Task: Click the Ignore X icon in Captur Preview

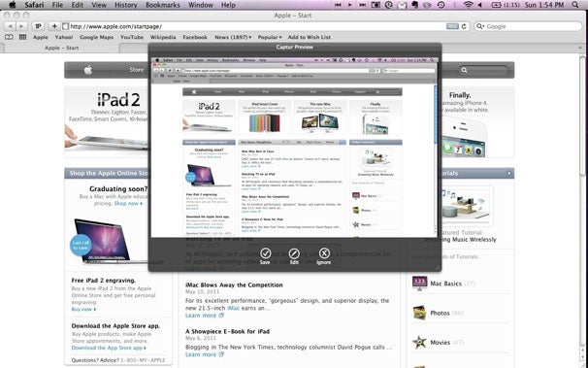Action: (324, 253)
